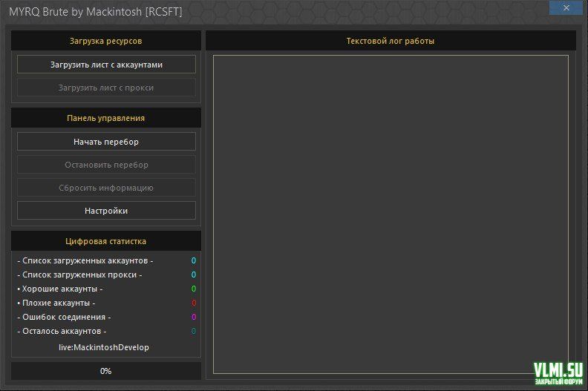Select the 'Панель управления' section header
Screen dimensions: 588x391
tap(106, 118)
